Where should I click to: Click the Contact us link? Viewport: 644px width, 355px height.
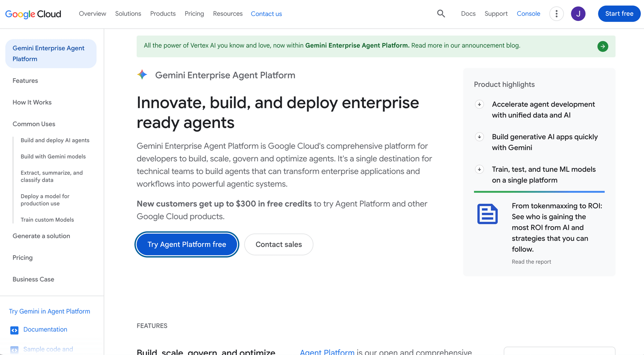tap(266, 14)
